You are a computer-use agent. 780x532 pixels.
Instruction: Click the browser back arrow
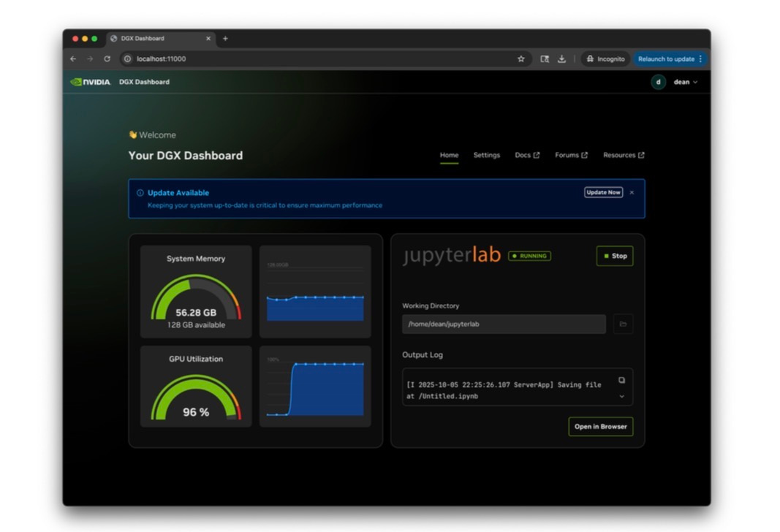click(73, 58)
